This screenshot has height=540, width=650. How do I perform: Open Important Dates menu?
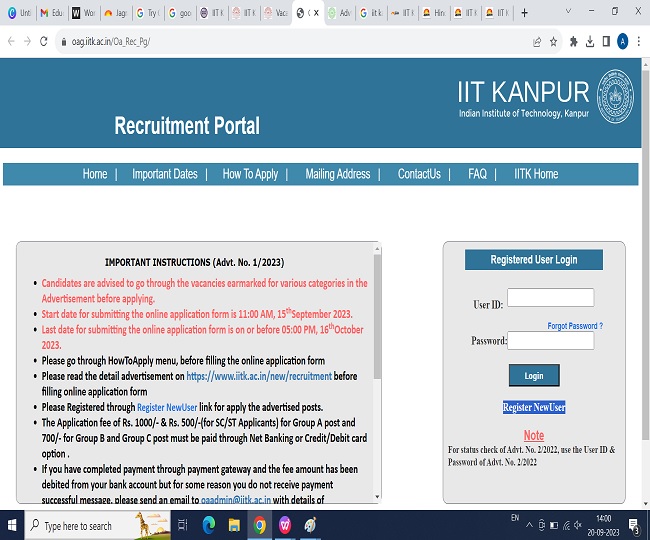click(165, 174)
